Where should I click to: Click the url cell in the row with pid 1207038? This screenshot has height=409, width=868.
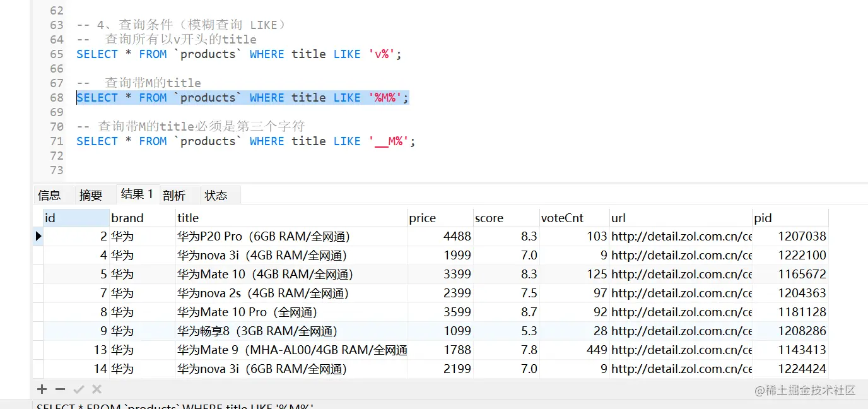click(x=681, y=237)
